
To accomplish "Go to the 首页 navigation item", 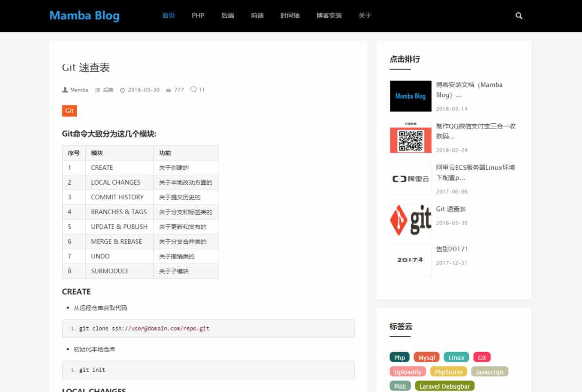I will (168, 15).
